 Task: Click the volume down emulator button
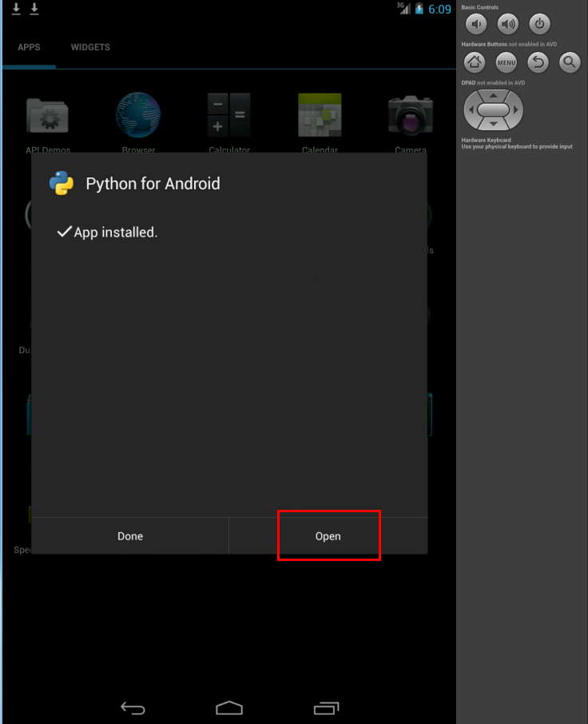pos(476,24)
